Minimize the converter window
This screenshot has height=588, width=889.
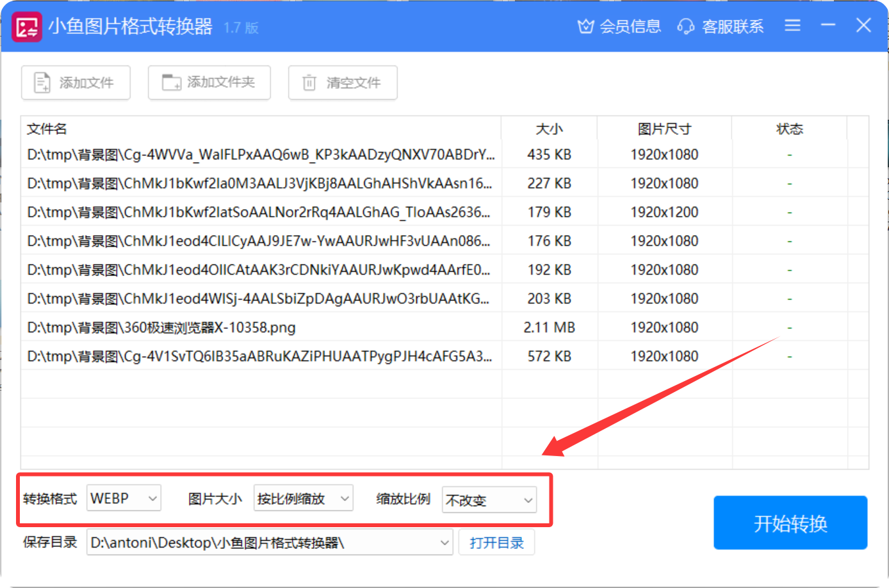pos(828,26)
